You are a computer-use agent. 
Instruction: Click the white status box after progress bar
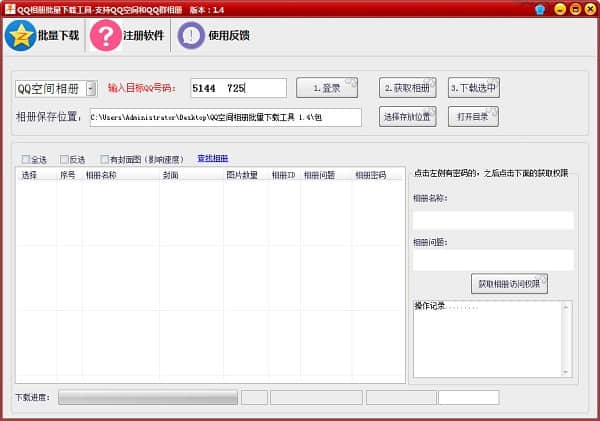point(469,398)
